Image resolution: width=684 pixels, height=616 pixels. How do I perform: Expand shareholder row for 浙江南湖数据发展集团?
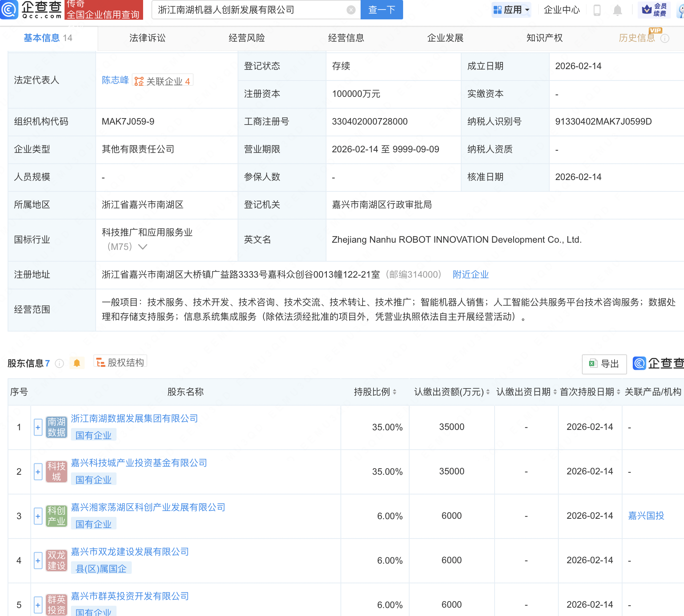pyautogui.click(x=38, y=427)
